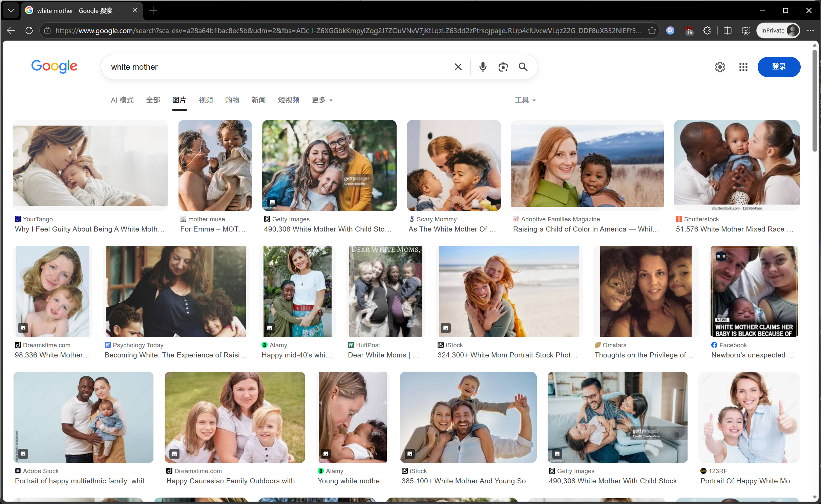The width and height of the screenshot is (821, 504).
Task: Open "Why I Feel Guilty" YourTango link
Action: (x=90, y=229)
